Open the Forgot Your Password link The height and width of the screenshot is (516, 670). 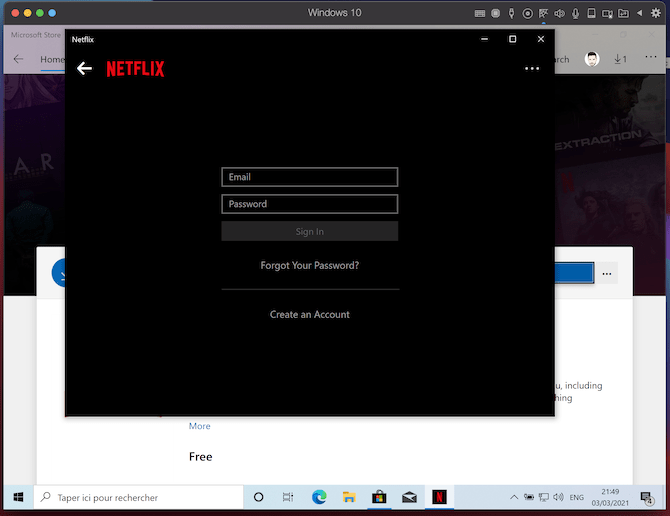(310, 265)
